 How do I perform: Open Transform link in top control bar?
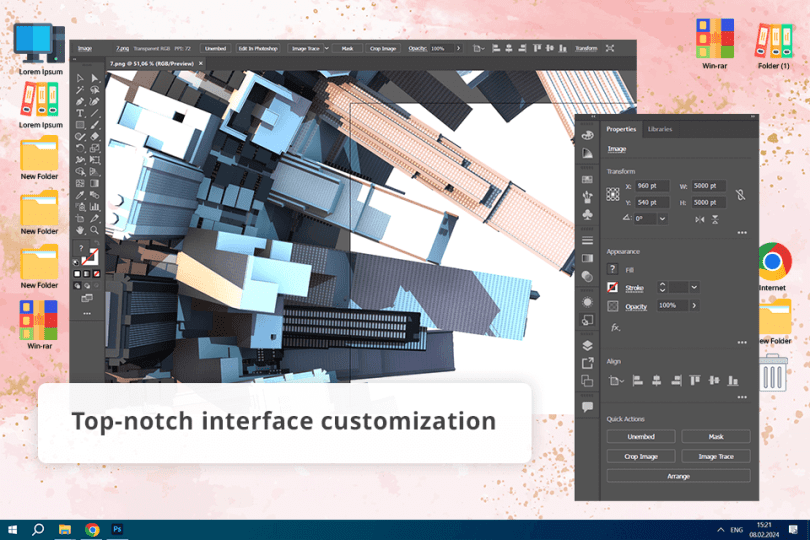(x=586, y=49)
